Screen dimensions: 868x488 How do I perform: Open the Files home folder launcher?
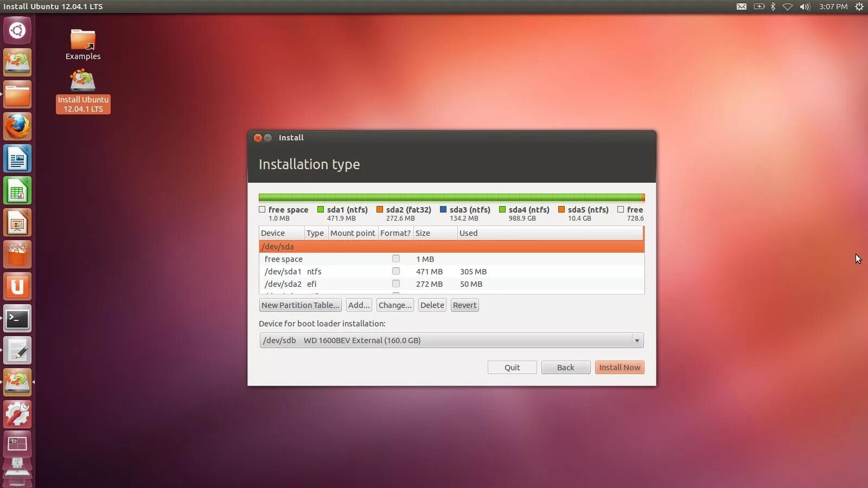click(17, 94)
